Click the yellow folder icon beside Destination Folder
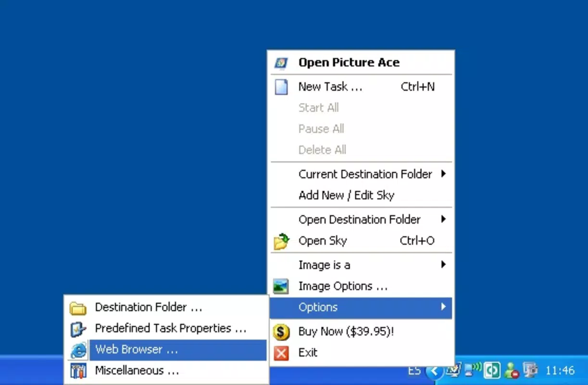Image resolution: width=588 pixels, height=385 pixels. pos(78,308)
